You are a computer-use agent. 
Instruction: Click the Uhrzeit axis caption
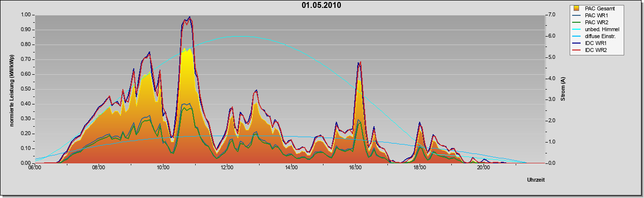536,180
